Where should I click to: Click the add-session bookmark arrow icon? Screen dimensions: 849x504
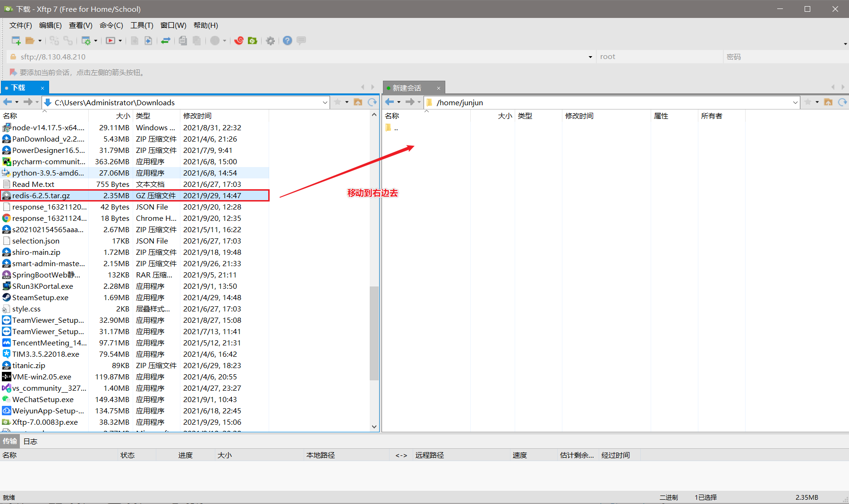coord(13,72)
